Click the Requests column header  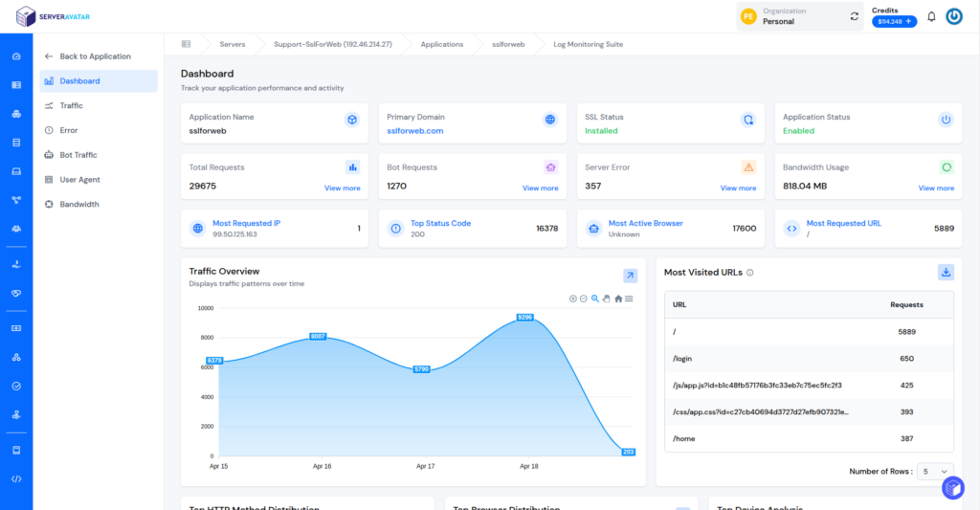point(906,305)
